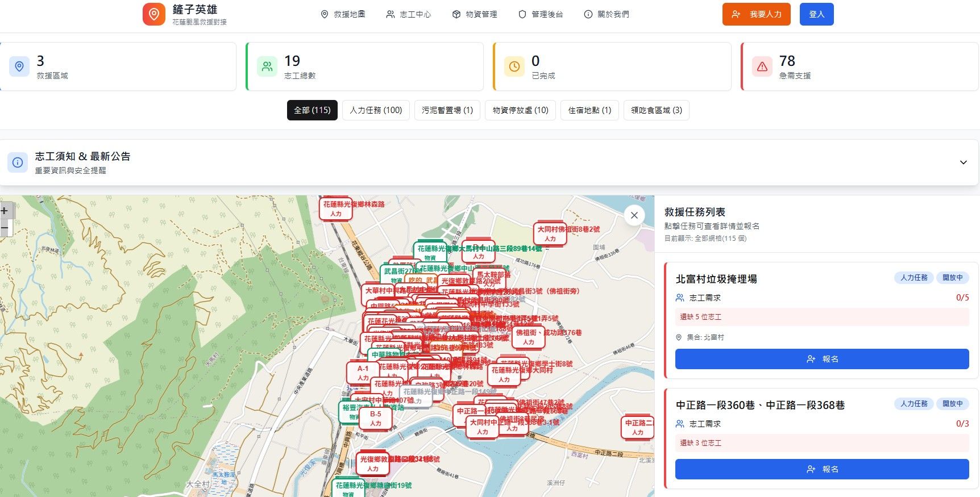Viewport: 980px width, 497px height.
Task: Select the 全部 (115) filter tab
Action: (312, 110)
